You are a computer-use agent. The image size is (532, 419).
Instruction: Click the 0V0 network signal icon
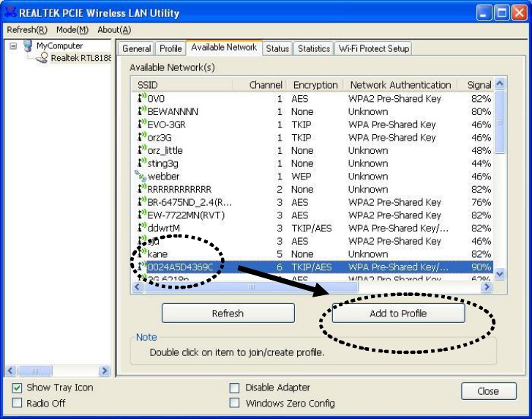[x=142, y=97]
